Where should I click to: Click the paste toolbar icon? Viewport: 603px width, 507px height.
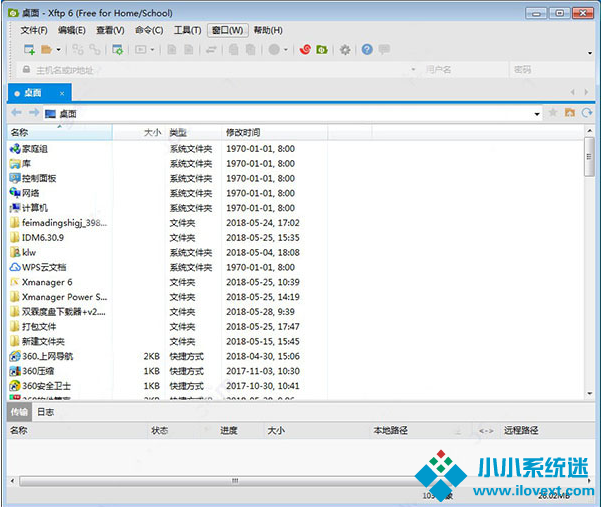250,50
